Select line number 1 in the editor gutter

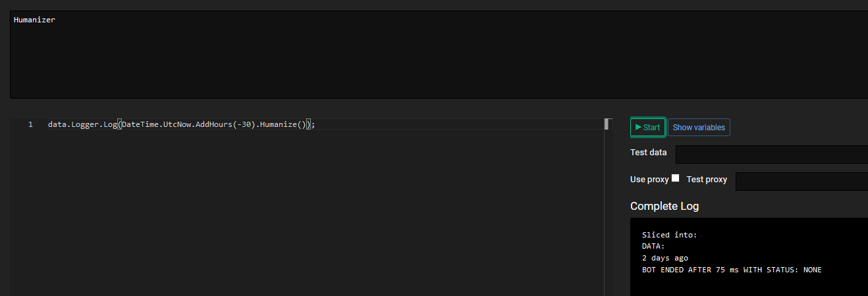coord(30,125)
